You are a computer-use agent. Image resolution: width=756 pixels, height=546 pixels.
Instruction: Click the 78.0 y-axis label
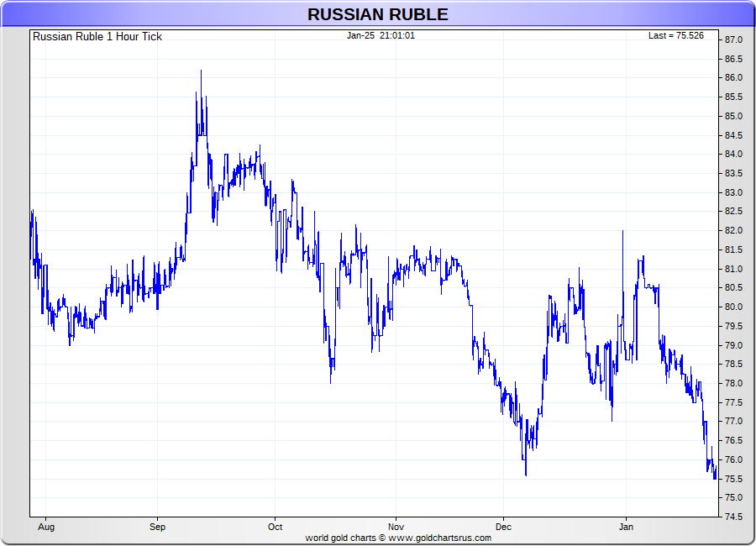tap(734, 383)
